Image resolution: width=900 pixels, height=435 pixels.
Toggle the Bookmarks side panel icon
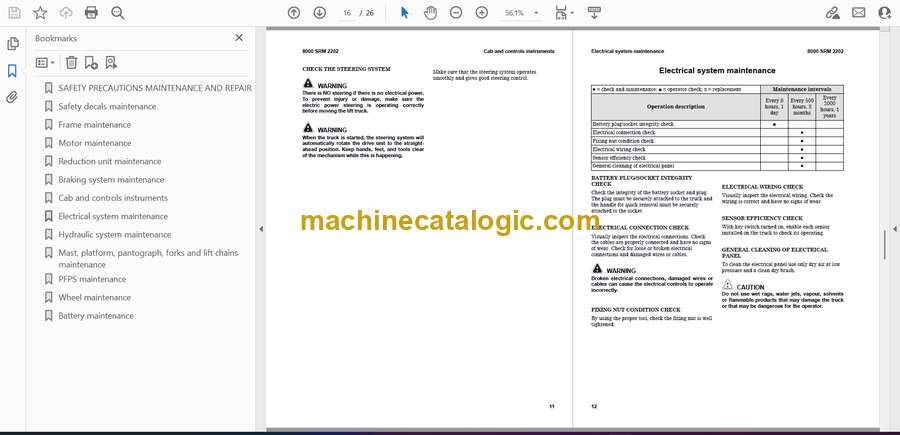pyautogui.click(x=13, y=71)
